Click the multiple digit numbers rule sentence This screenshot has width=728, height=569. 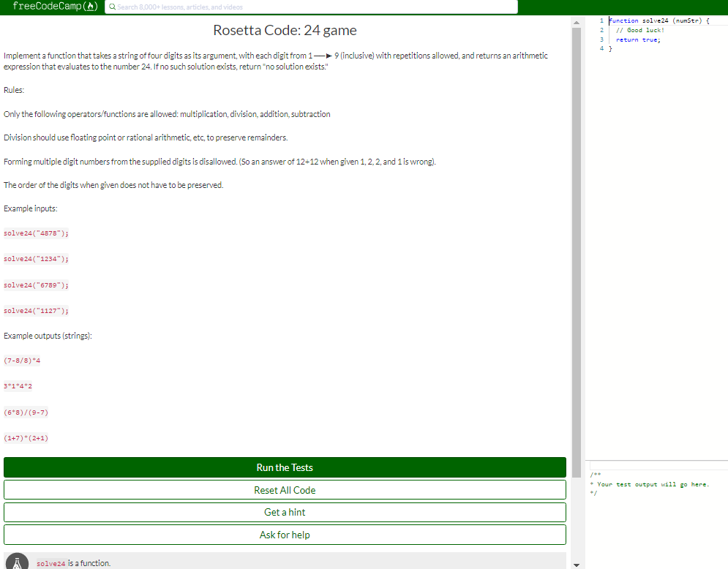tap(219, 162)
